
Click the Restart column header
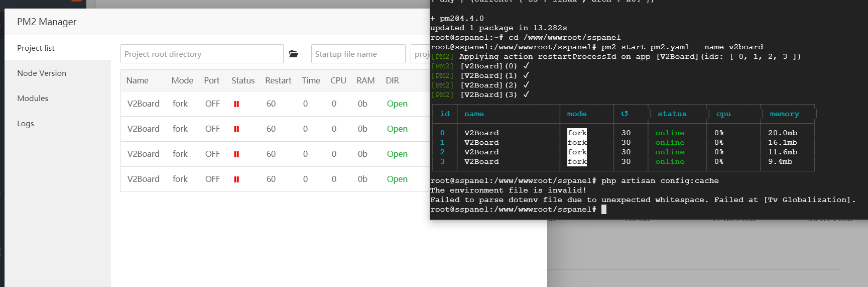tap(278, 80)
